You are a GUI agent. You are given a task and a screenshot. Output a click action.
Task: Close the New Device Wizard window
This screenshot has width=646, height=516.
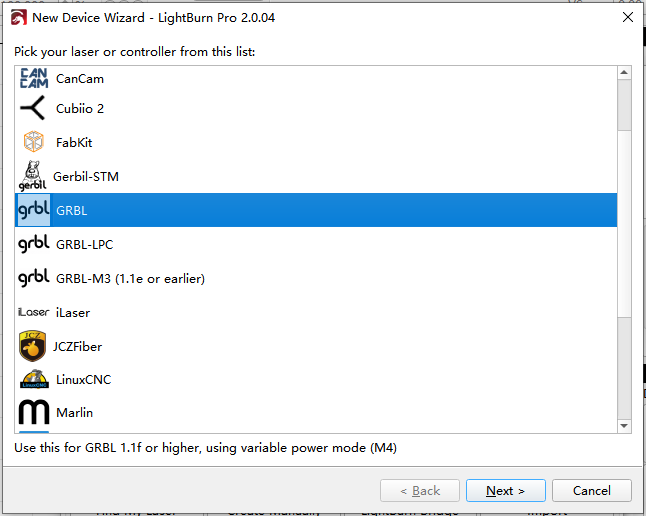[x=627, y=17]
